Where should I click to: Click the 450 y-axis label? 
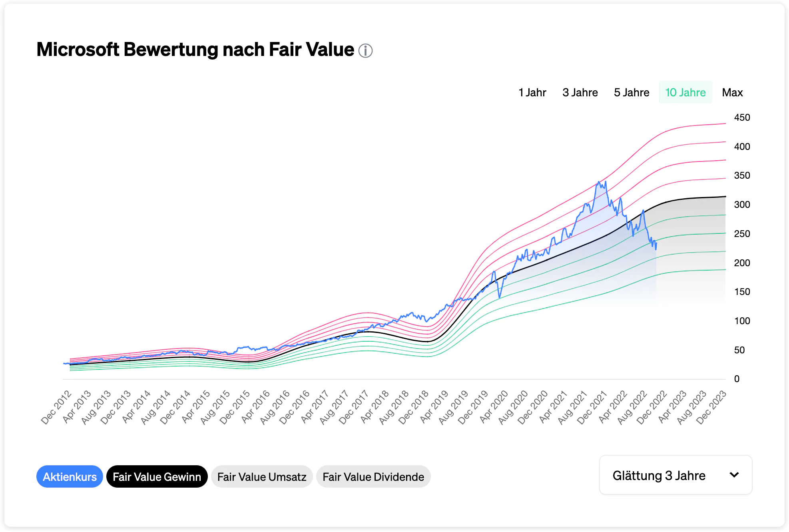[x=742, y=118]
